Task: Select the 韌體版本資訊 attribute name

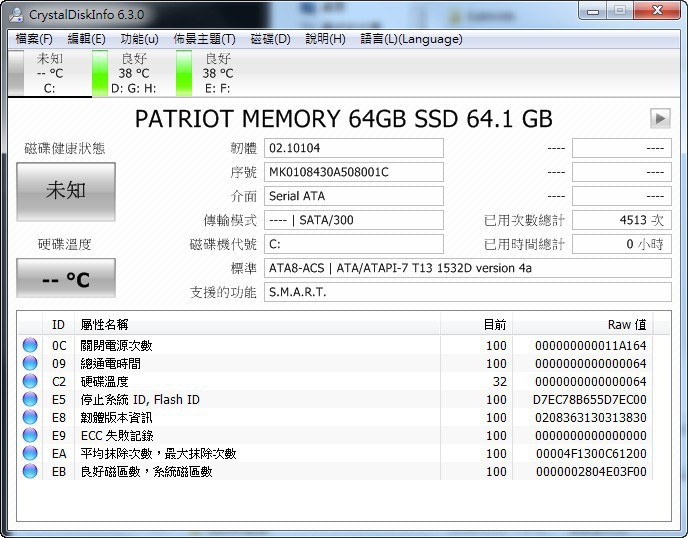Action: coord(116,417)
